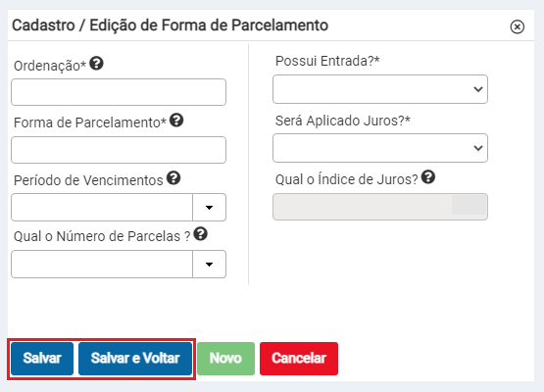
Task: Show help for Período de Vencimentos
Action: pos(173,178)
